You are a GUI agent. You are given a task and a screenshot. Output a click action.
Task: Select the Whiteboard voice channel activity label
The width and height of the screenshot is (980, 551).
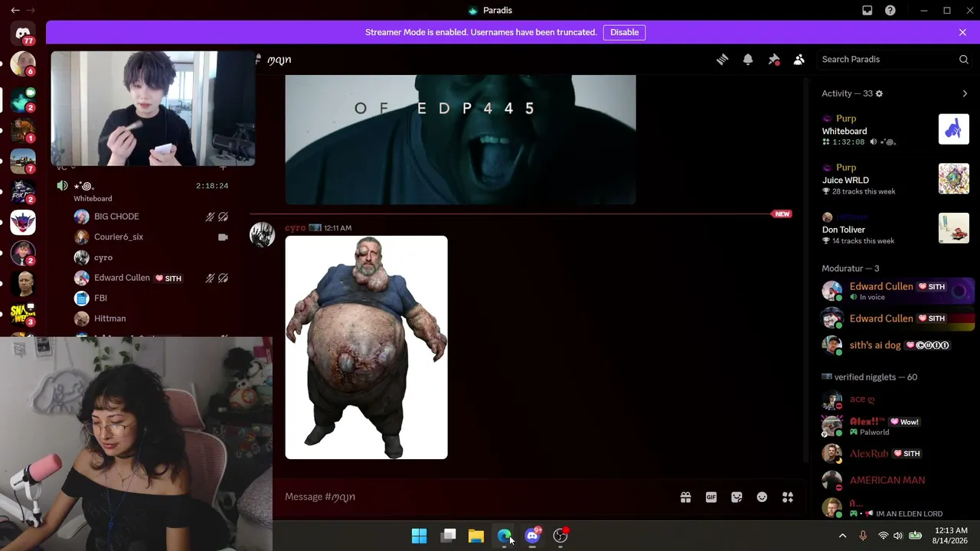point(93,199)
